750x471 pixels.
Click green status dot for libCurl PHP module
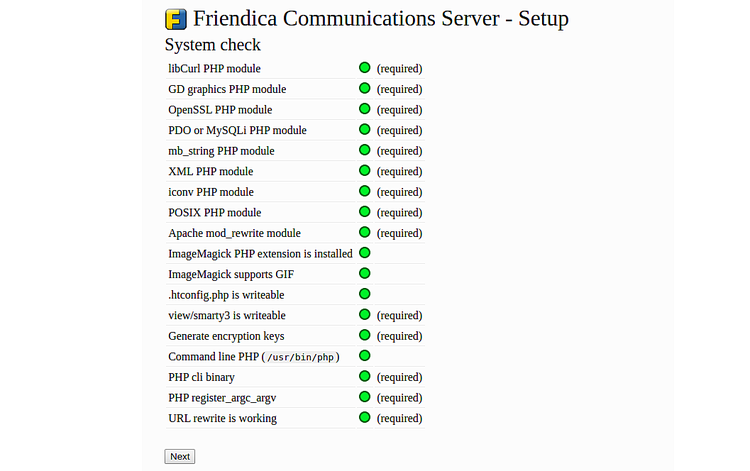364,67
